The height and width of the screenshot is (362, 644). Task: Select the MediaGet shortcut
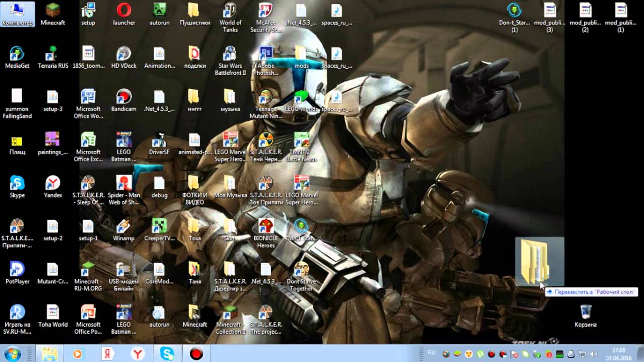click(x=17, y=58)
